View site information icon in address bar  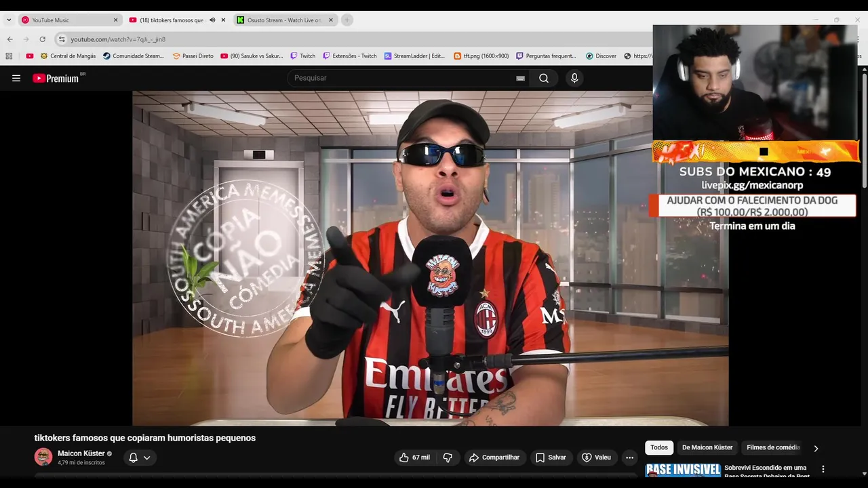[62, 39]
